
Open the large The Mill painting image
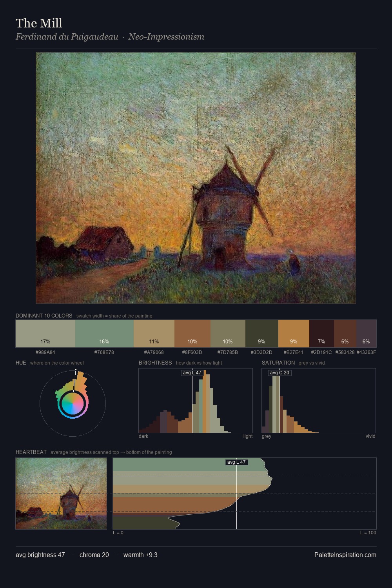(196, 178)
